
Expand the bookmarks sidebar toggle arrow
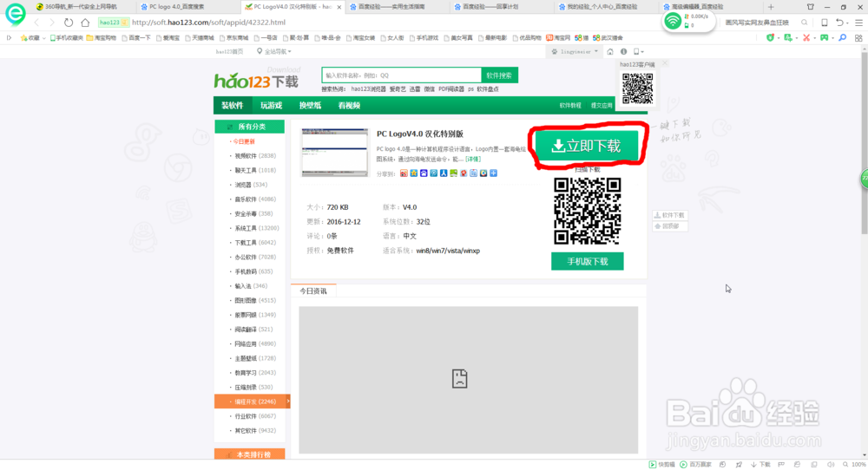pyautogui.click(x=9, y=37)
